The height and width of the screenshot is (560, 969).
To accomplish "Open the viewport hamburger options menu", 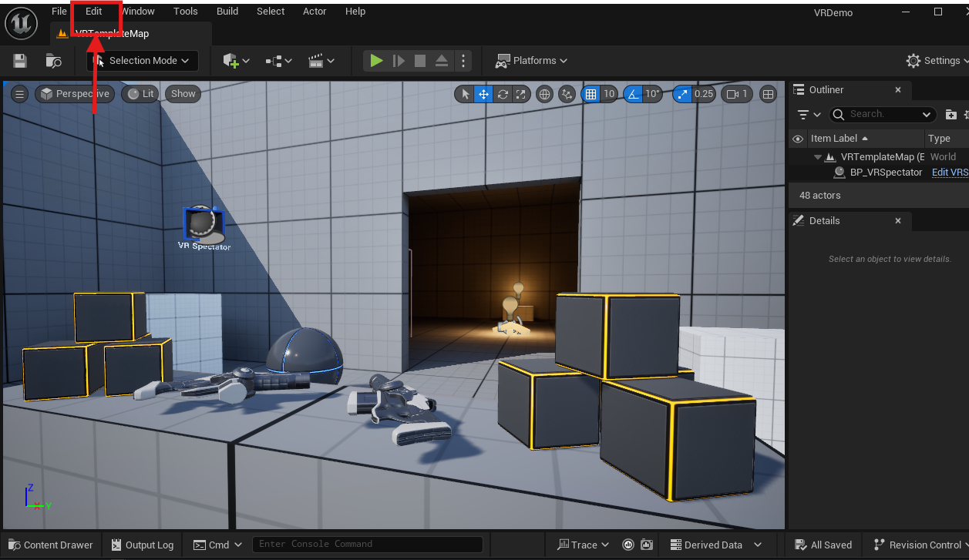I will [x=19, y=94].
